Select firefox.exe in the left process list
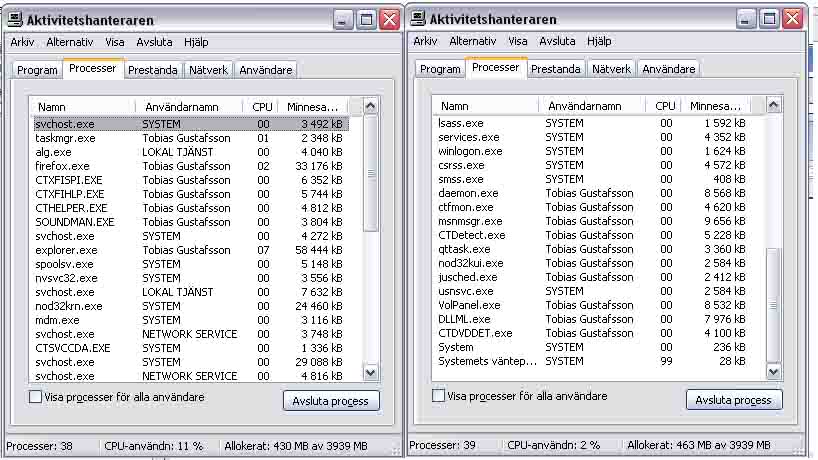 (x=62, y=166)
